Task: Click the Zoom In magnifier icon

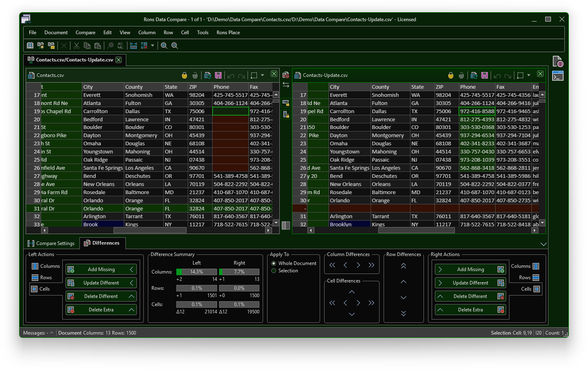Action: 164,46
